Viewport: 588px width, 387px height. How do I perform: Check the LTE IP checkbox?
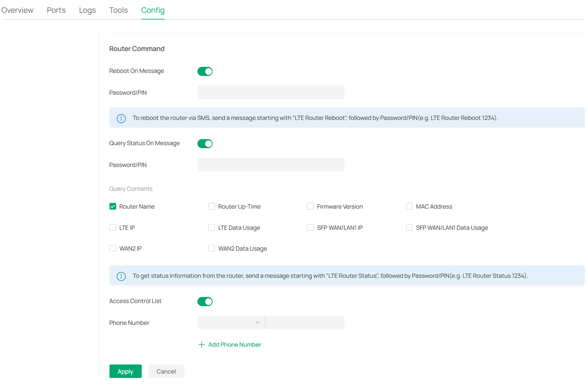pos(113,227)
